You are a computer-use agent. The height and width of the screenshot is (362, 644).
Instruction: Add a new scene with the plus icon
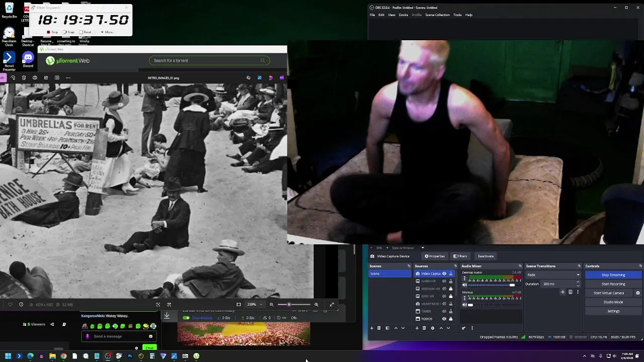[x=372, y=328]
